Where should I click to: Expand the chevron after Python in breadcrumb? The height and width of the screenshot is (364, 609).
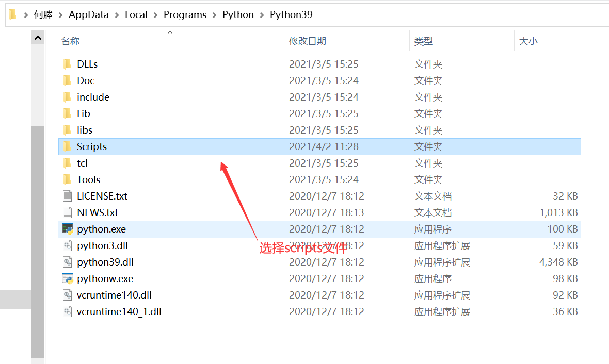coord(262,15)
